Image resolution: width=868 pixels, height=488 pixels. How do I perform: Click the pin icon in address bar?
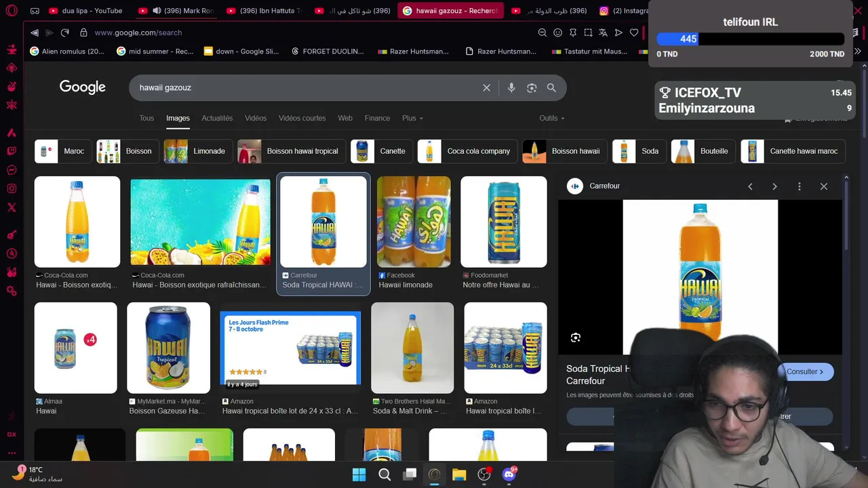pyautogui.click(x=573, y=33)
